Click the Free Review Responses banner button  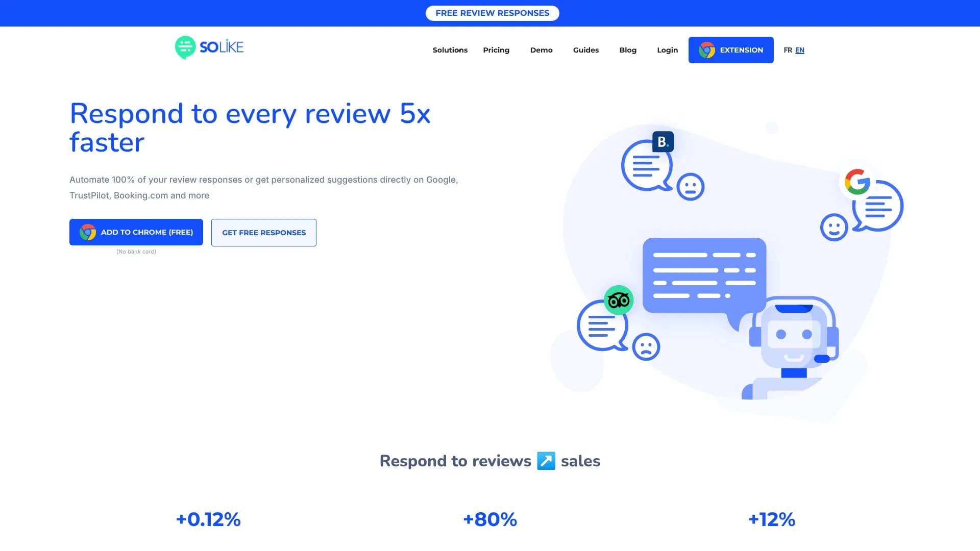pyautogui.click(x=493, y=13)
